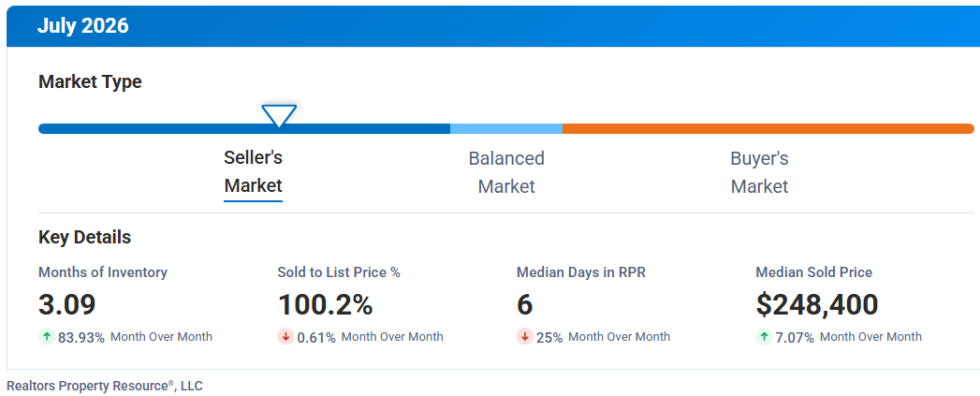This screenshot has width=980, height=396.
Task: Click the July 2026 header title
Action: click(x=83, y=25)
